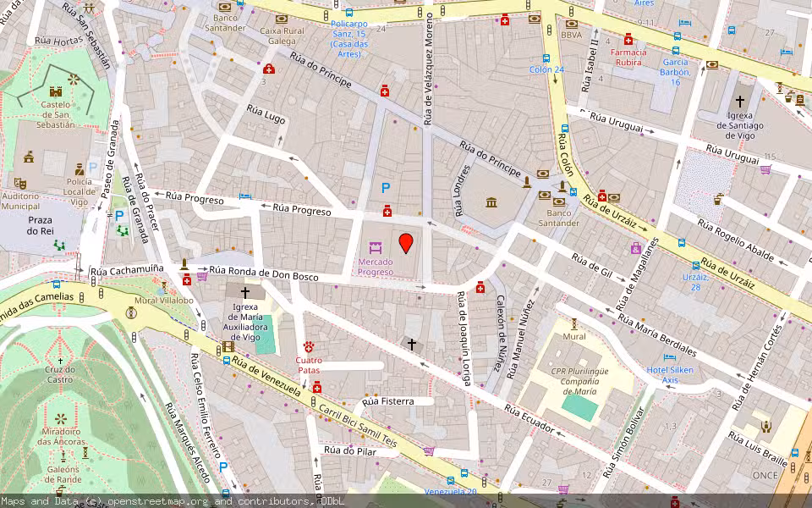Click the cinema film icon on Rúa de Venezuela

tap(228, 347)
